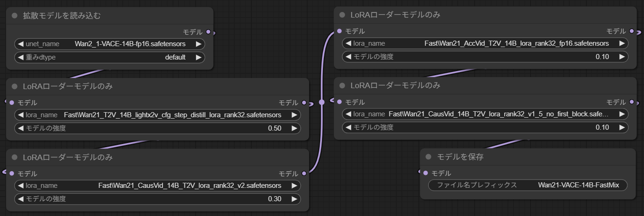644x216 pixels.
Task: Click the モデル input port of the CausVid v2 LoRA node
Action: click(12, 174)
